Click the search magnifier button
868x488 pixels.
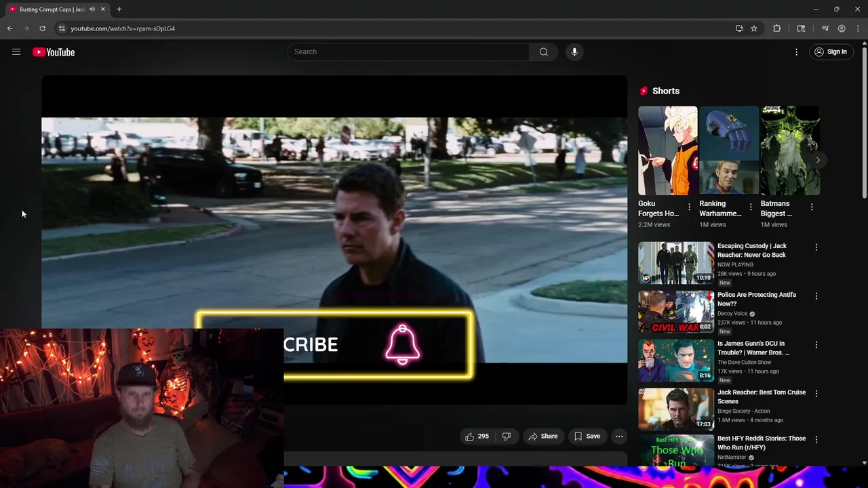tap(544, 52)
